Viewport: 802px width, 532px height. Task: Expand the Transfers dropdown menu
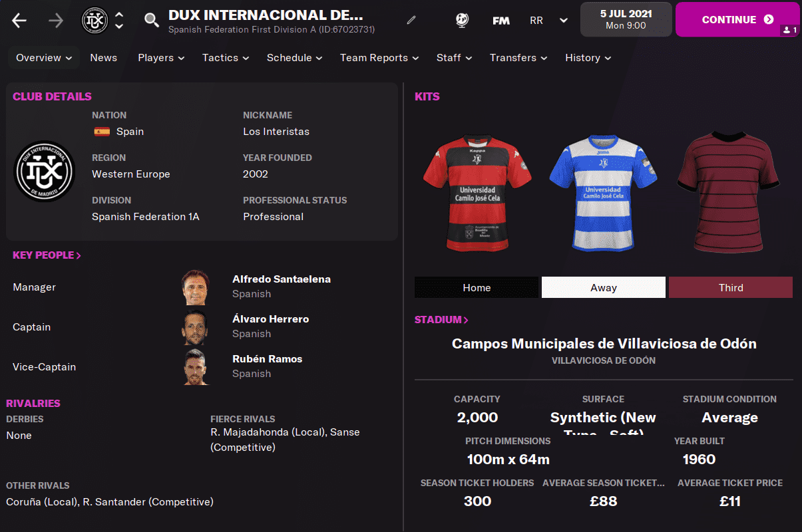(x=518, y=58)
